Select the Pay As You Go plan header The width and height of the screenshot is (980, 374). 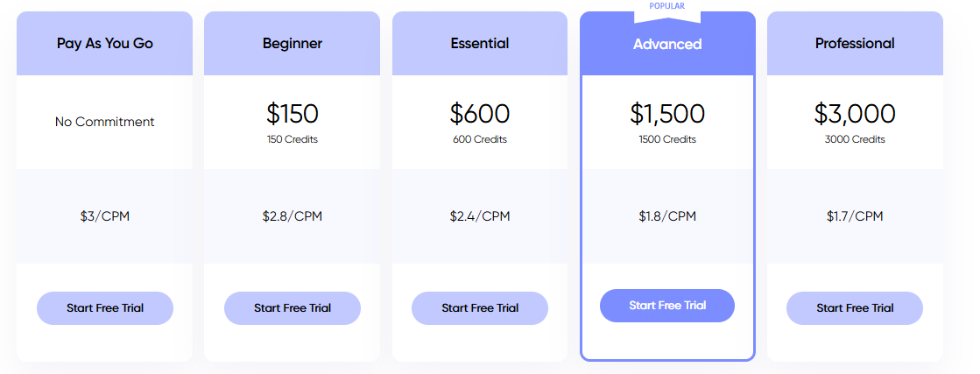tap(105, 43)
